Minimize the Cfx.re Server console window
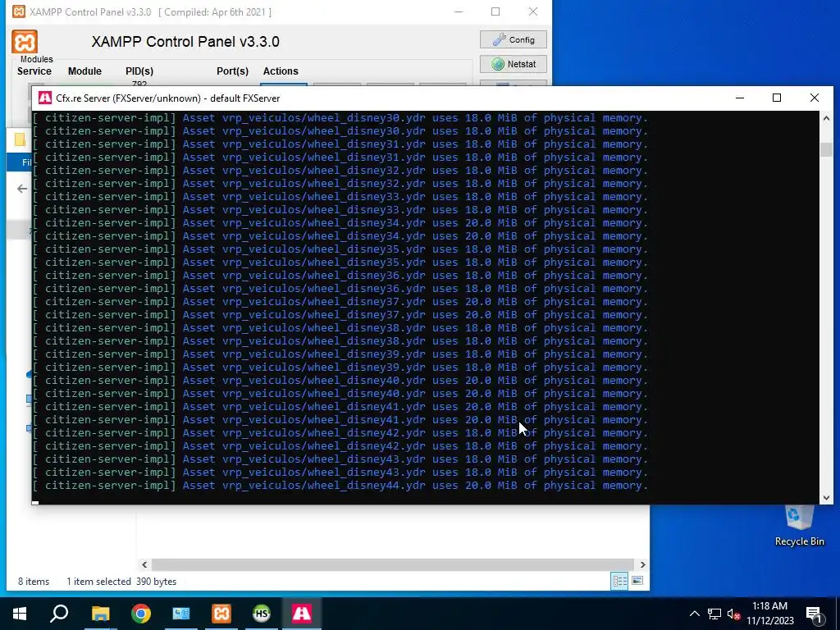The height and width of the screenshot is (630, 840). tap(740, 98)
